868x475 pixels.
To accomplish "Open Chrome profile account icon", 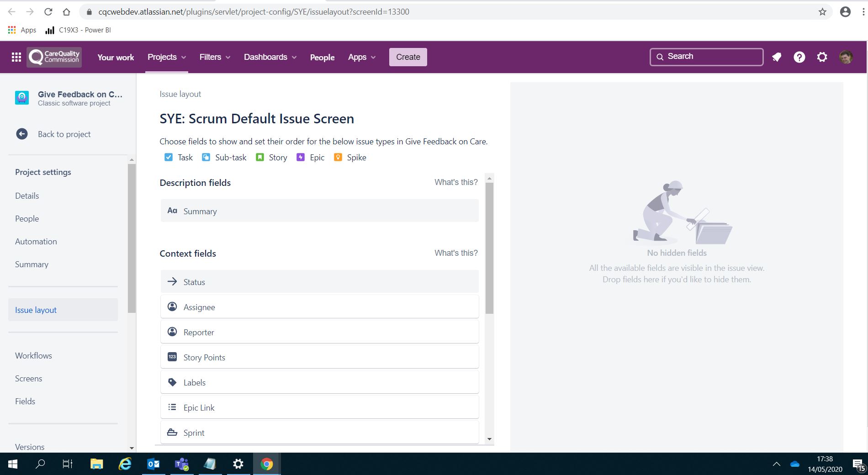I will pos(846,12).
